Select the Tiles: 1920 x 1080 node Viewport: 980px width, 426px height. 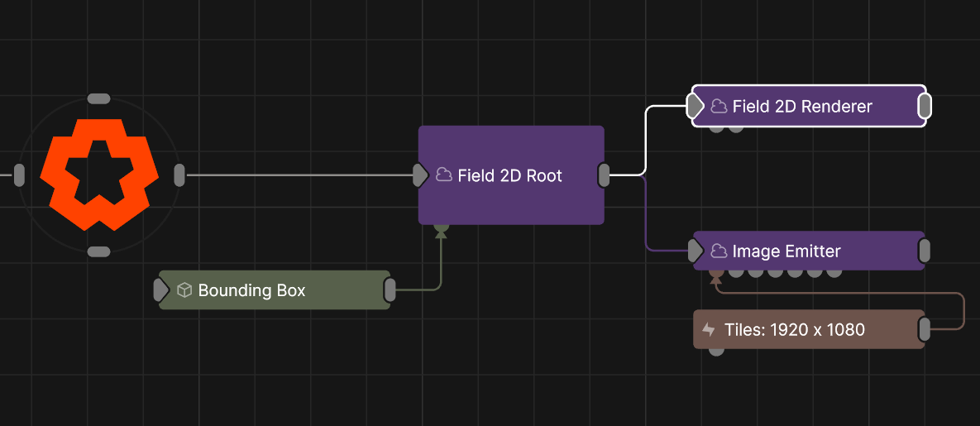pos(795,330)
